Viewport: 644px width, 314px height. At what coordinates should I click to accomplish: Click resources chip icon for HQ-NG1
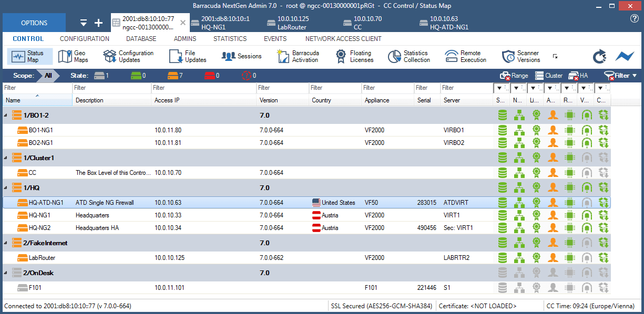click(x=569, y=215)
